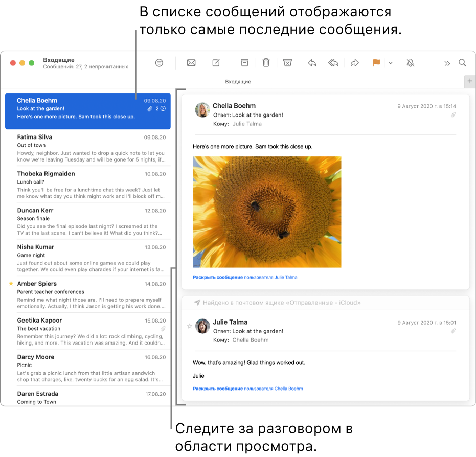Open the new message compose window
Viewport: 476px width, 457px height.
(215, 62)
